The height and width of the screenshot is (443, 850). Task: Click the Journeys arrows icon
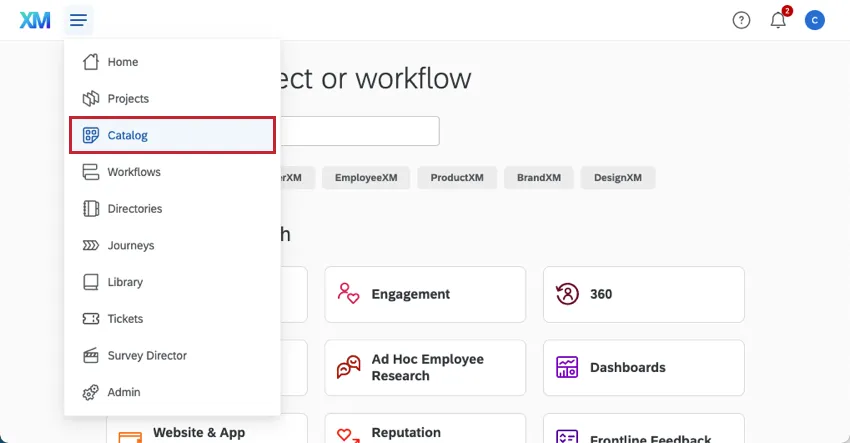click(91, 245)
